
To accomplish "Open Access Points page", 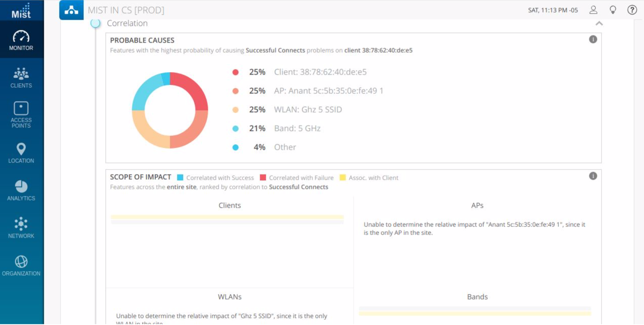I will pos(21,115).
